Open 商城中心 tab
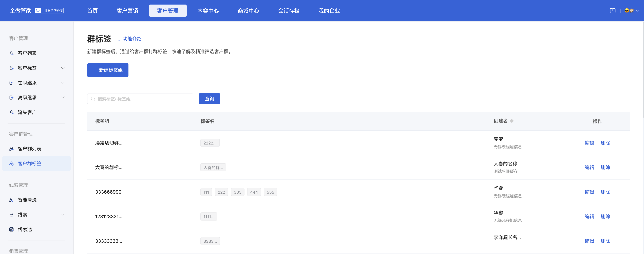This screenshot has height=254, width=644. click(248, 10)
